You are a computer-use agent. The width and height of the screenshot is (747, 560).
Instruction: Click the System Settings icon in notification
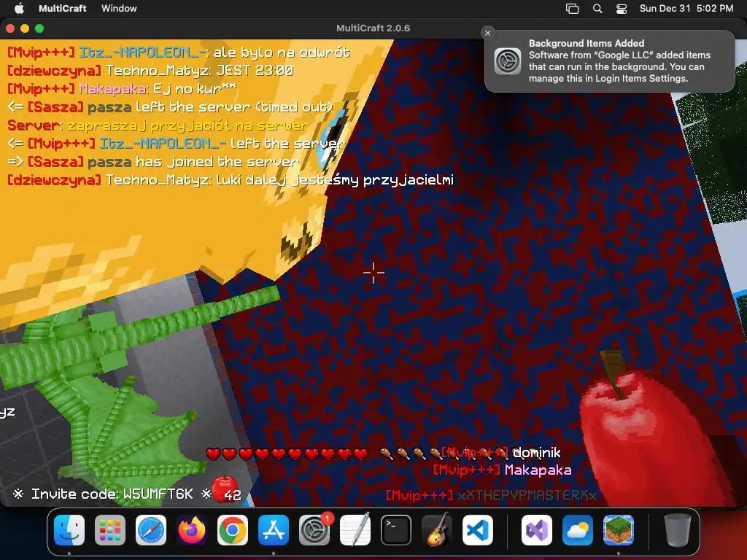pyautogui.click(x=508, y=61)
